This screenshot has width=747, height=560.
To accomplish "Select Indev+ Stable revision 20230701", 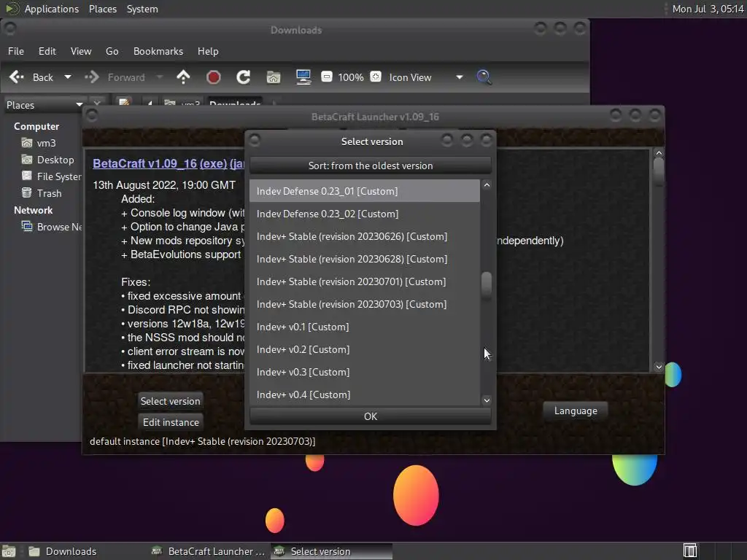I will pos(365,282).
